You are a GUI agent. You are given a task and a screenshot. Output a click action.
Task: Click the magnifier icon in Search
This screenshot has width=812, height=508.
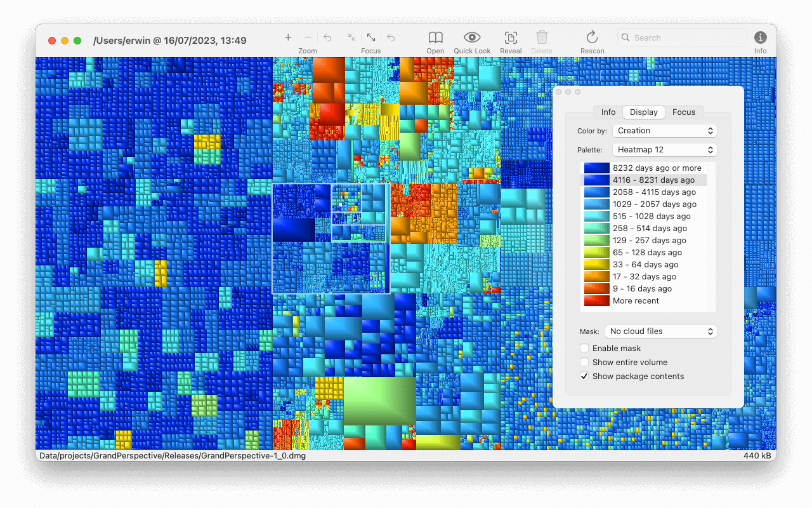pyautogui.click(x=626, y=37)
